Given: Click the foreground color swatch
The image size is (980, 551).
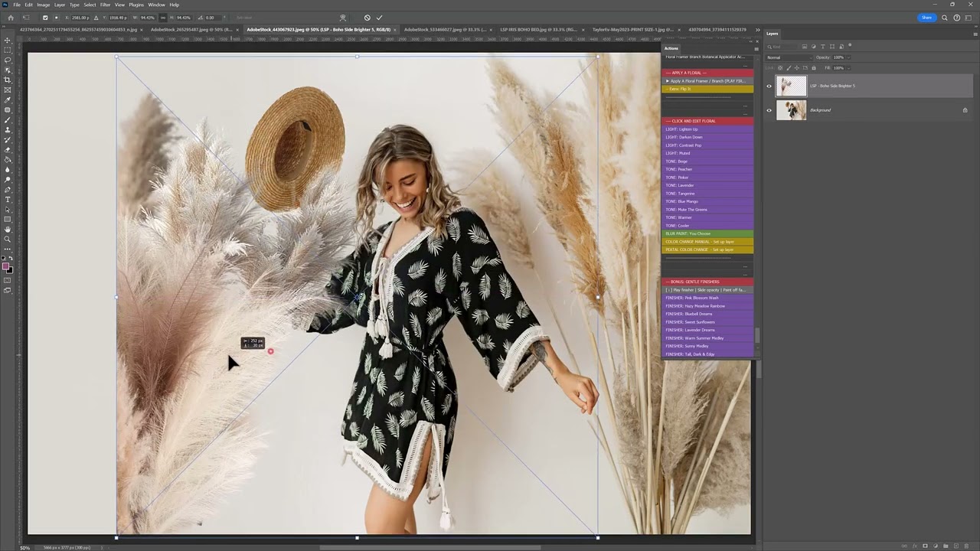Looking at the screenshot, I should (x=6, y=265).
